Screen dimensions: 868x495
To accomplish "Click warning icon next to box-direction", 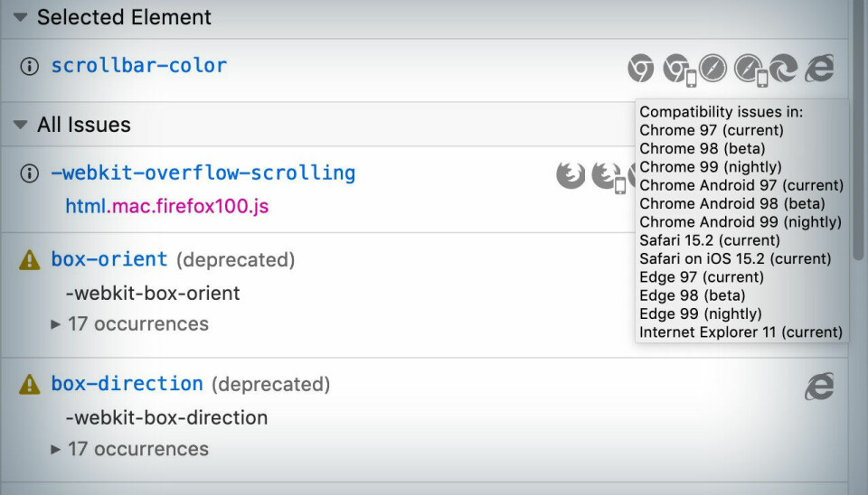I will click(x=29, y=385).
